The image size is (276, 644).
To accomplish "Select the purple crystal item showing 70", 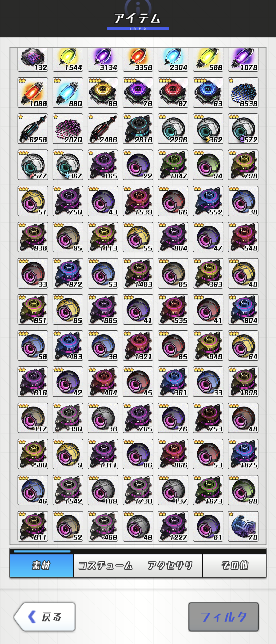I will 243,526.
